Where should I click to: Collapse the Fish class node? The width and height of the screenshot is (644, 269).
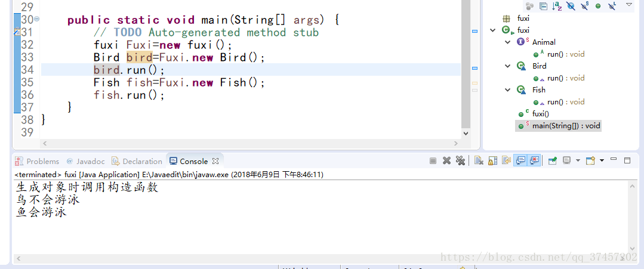tap(508, 90)
